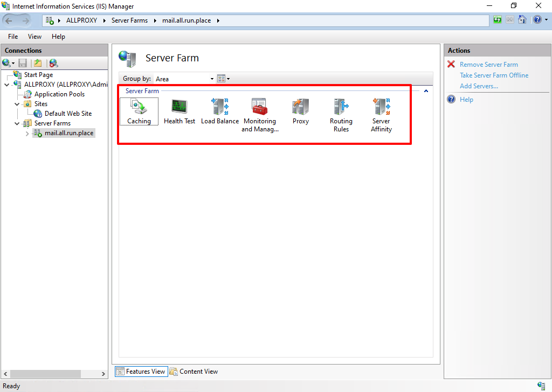
Task: Click left arrow of Connections scrollbar
Action: (5, 374)
